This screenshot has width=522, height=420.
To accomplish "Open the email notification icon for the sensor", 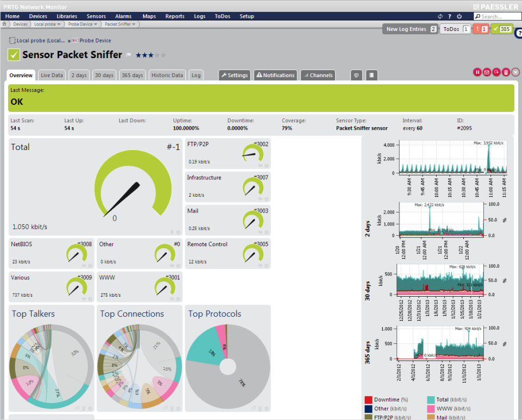I will point(486,72).
